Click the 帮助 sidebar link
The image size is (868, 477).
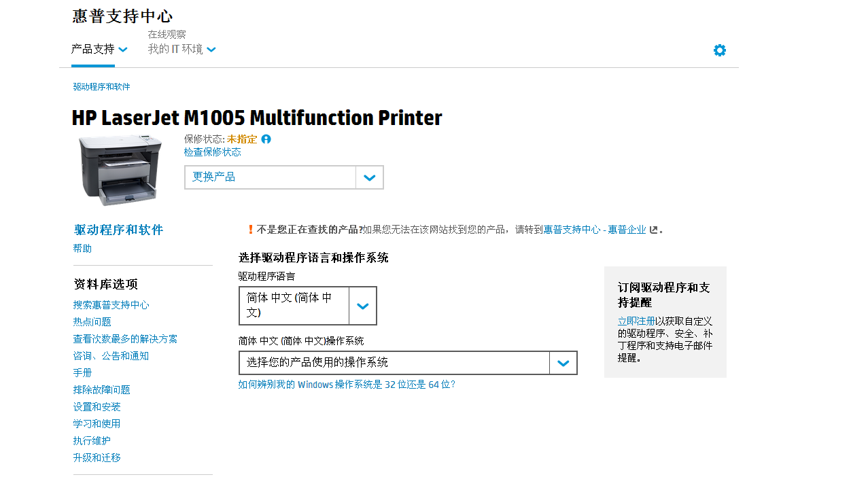point(82,249)
